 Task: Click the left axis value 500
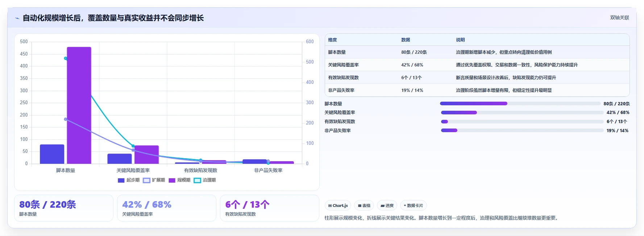point(24,42)
